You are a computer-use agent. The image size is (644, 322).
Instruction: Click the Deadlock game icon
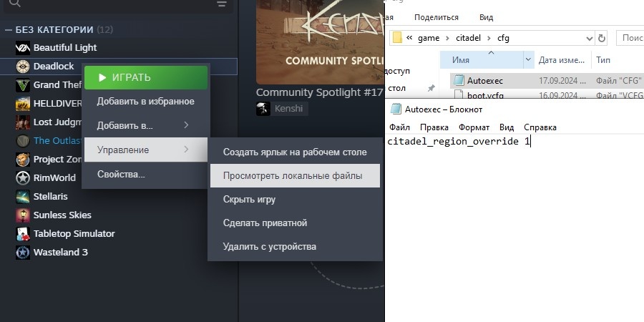(23, 67)
